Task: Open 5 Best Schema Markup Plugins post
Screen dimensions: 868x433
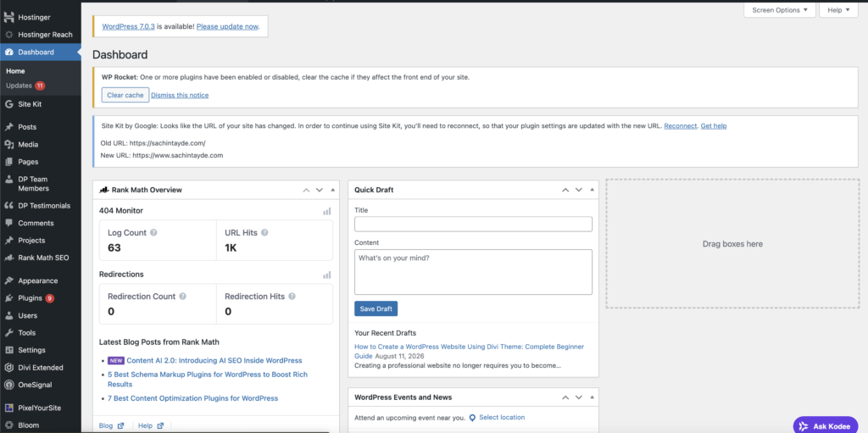Action: point(208,380)
